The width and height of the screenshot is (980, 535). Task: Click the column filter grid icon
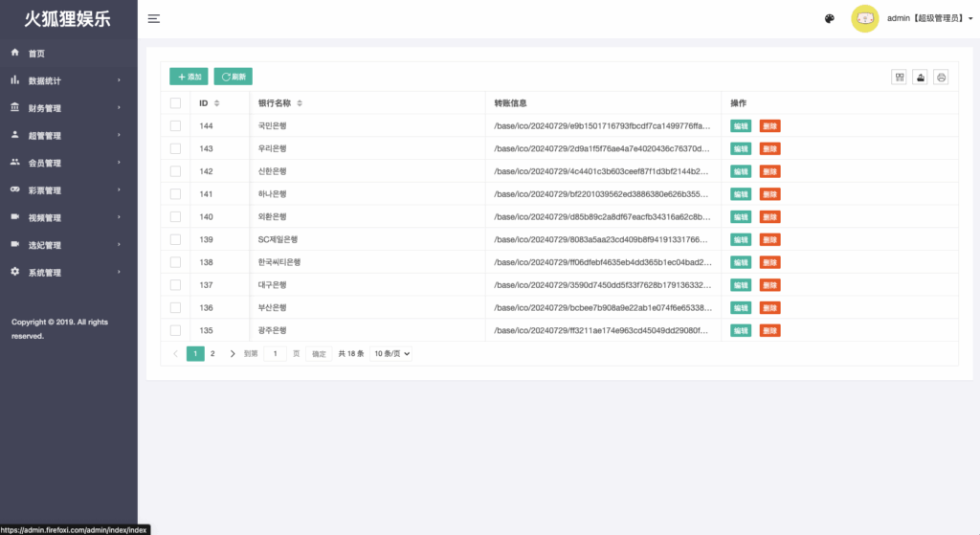900,78
